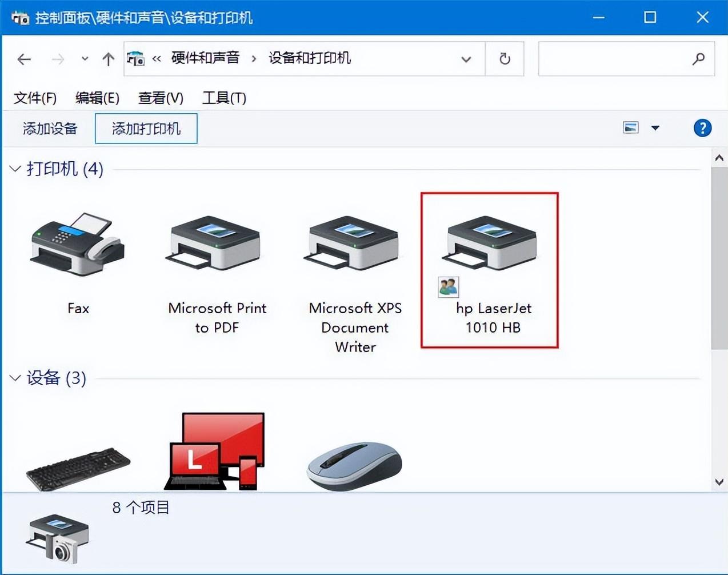The image size is (728, 575).
Task: Select the Fax printer icon
Action: pyautogui.click(x=78, y=246)
